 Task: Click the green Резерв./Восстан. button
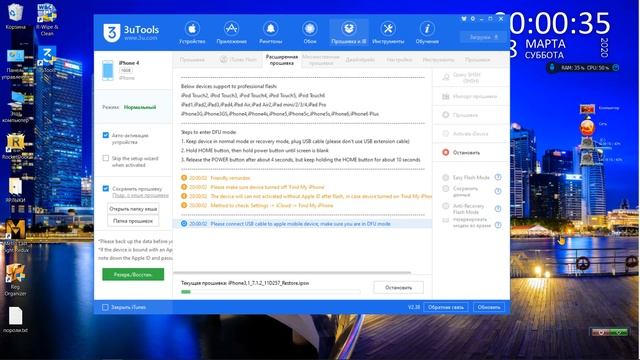133,274
